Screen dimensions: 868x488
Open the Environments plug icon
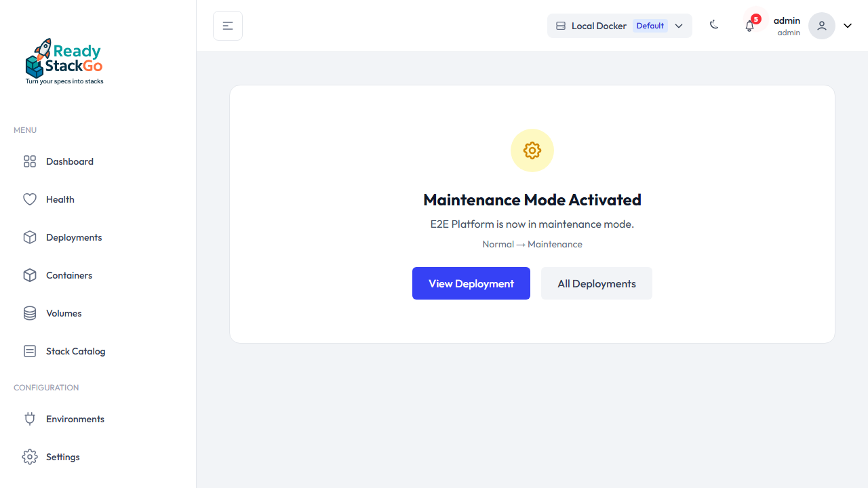[x=30, y=419]
